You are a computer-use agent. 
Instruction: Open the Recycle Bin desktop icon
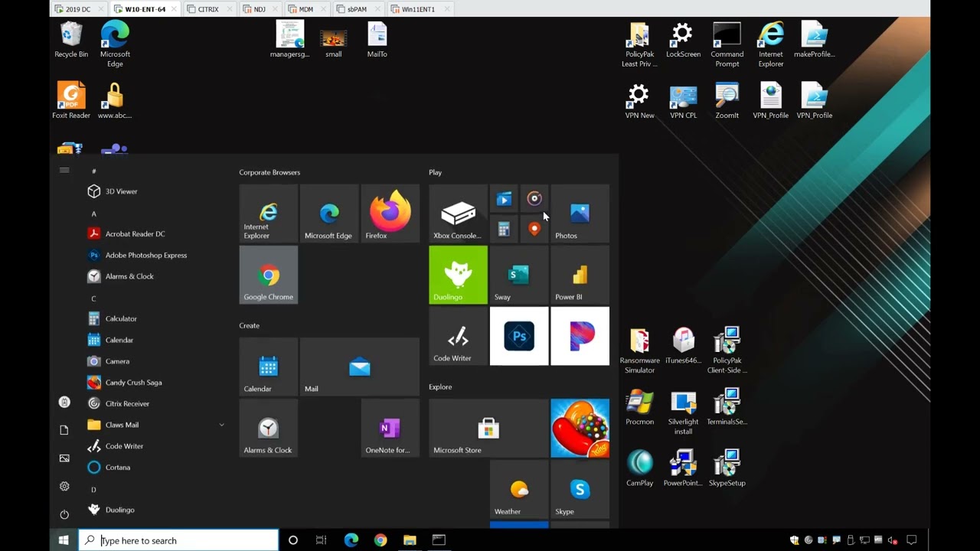tap(71, 41)
